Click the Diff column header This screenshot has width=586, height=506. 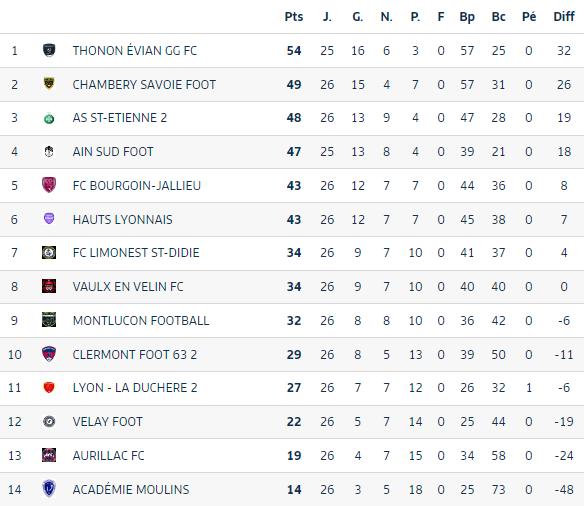tap(564, 17)
